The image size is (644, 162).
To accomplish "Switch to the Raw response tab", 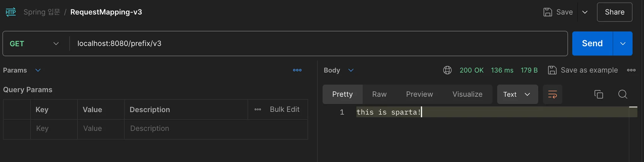I will coord(379,94).
